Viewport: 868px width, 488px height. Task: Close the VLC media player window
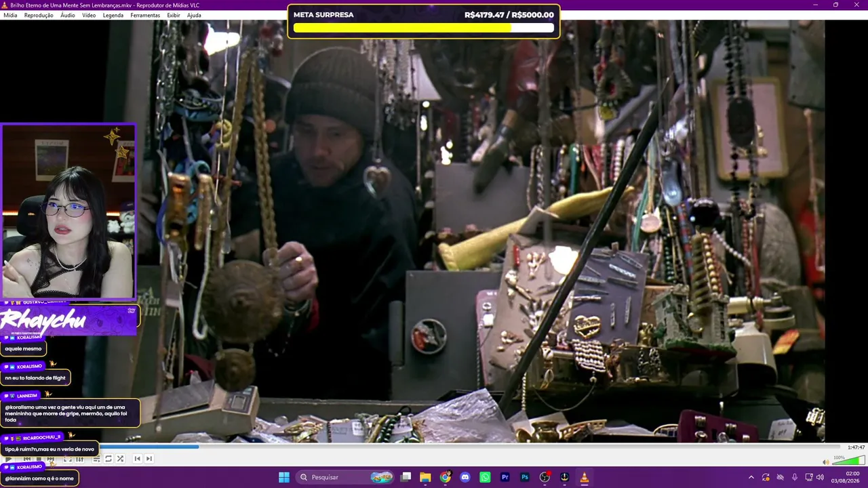[x=856, y=5]
